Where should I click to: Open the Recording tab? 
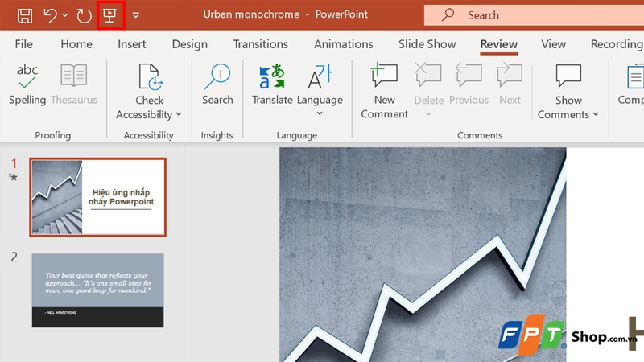[617, 44]
